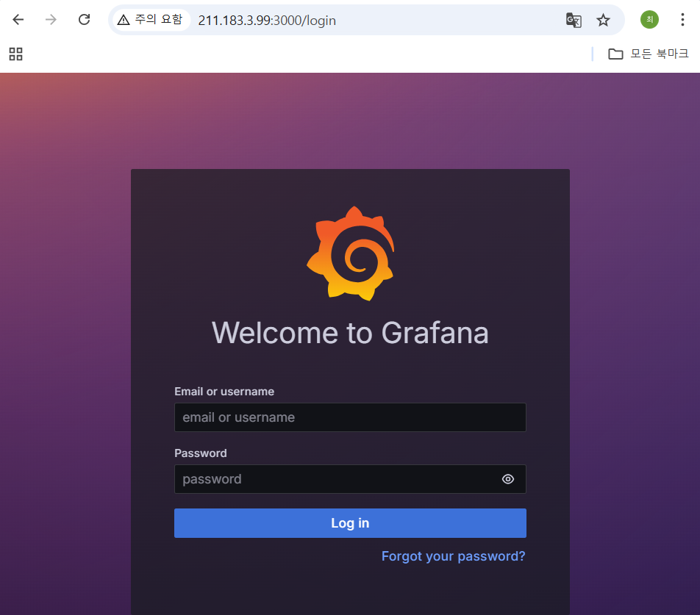This screenshot has width=700, height=615.
Task: Open the green Chrome profile avatar
Action: 649,20
